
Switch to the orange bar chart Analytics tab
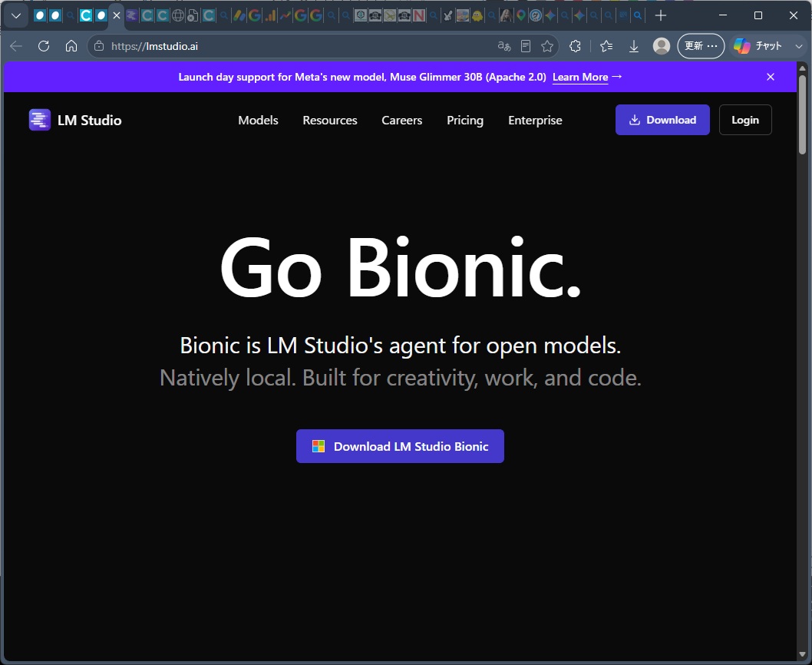point(270,15)
